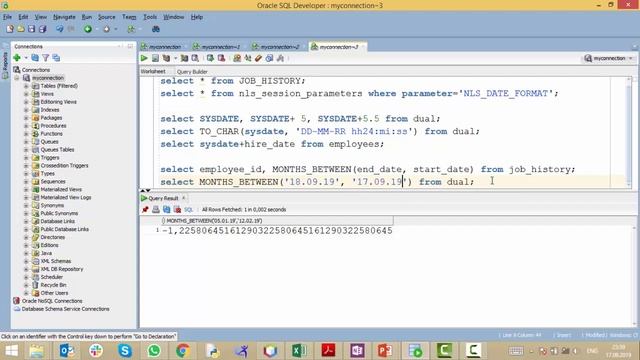Expand the Packages tree node
640x360 pixels.
26,118
